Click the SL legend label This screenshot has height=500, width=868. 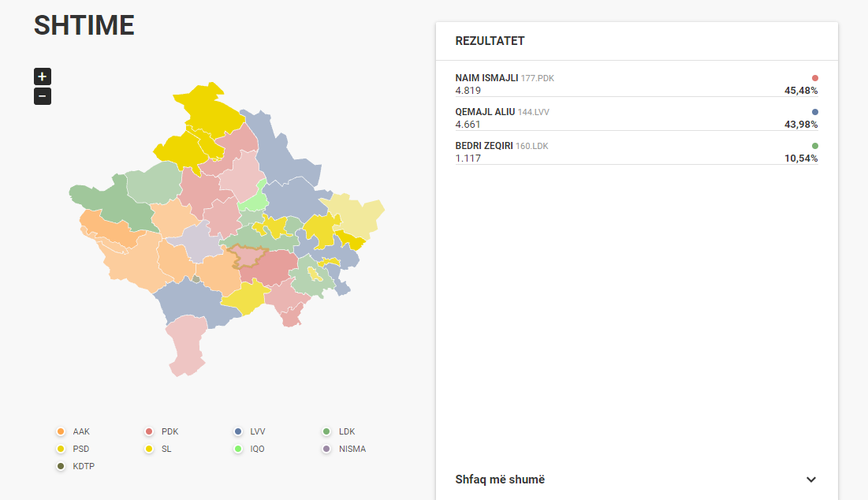click(x=166, y=449)
